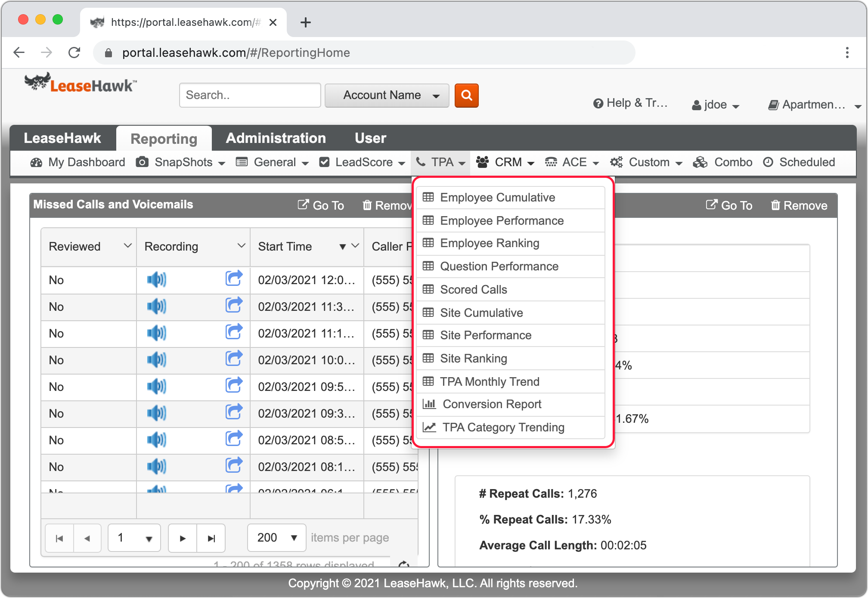868x598 pixels.
Task: Share recording of the 02/03/2021 10:0… call
Action: [234, 358]
